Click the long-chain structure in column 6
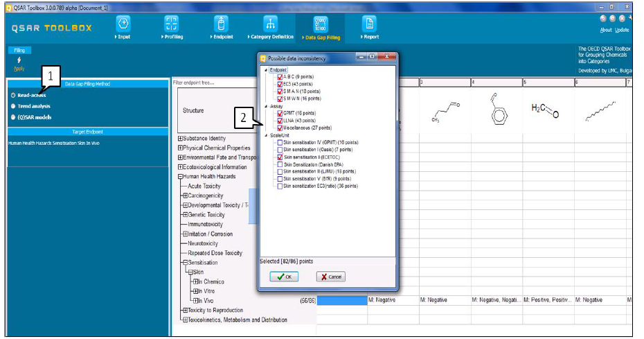Screen dimensions: 644x339 click(600, 111)
